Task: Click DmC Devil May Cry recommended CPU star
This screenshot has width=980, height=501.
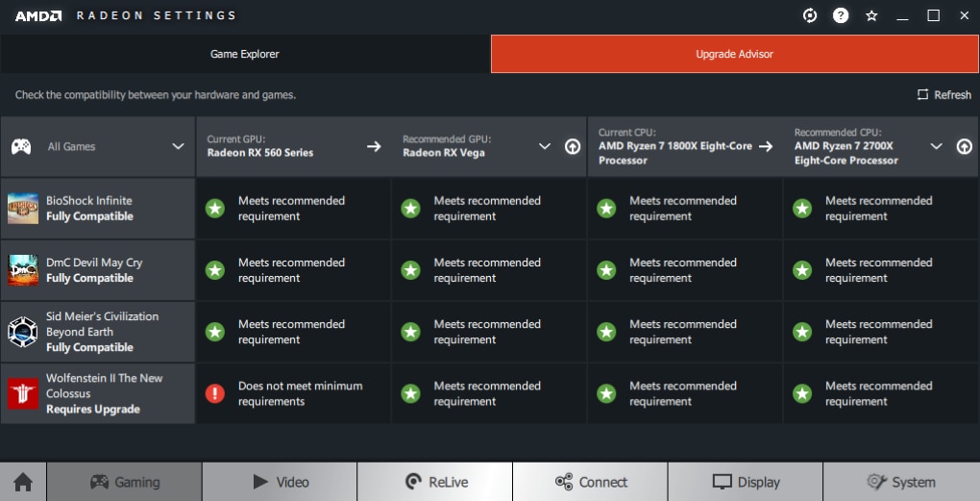Action: 802,270
